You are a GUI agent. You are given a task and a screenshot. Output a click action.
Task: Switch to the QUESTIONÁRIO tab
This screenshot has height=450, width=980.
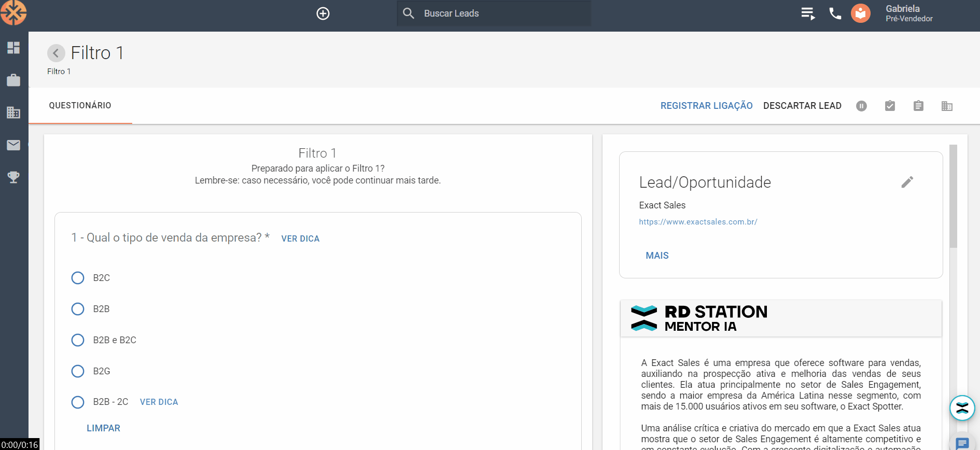click(80, 105)
